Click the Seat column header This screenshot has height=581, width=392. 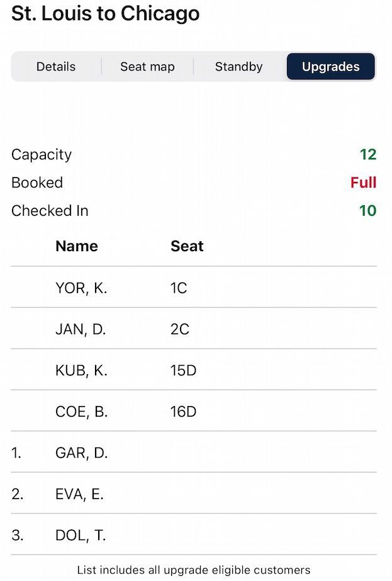(187, 246)
